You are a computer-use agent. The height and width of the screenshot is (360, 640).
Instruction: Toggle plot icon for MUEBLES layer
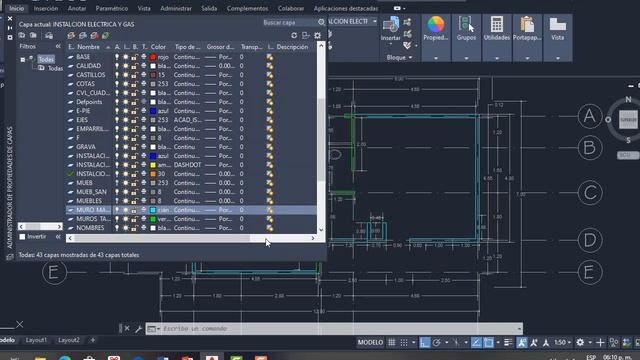pos(143,201)
